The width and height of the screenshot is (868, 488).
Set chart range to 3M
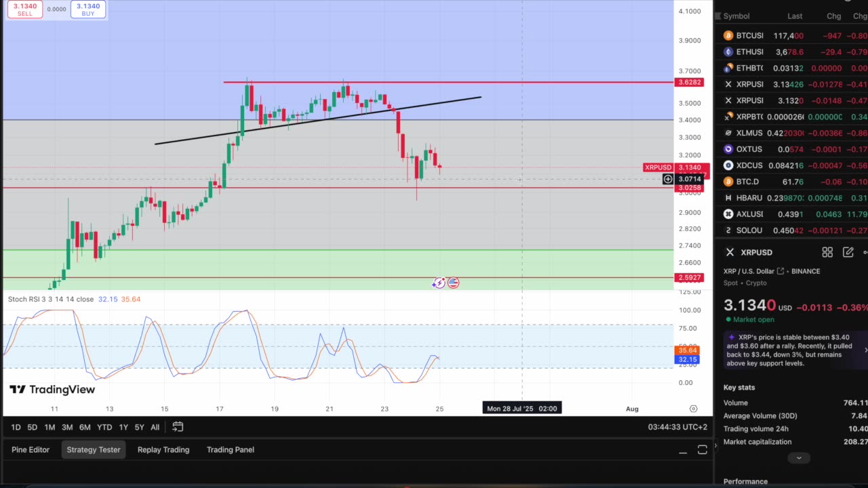coord(67,427)
